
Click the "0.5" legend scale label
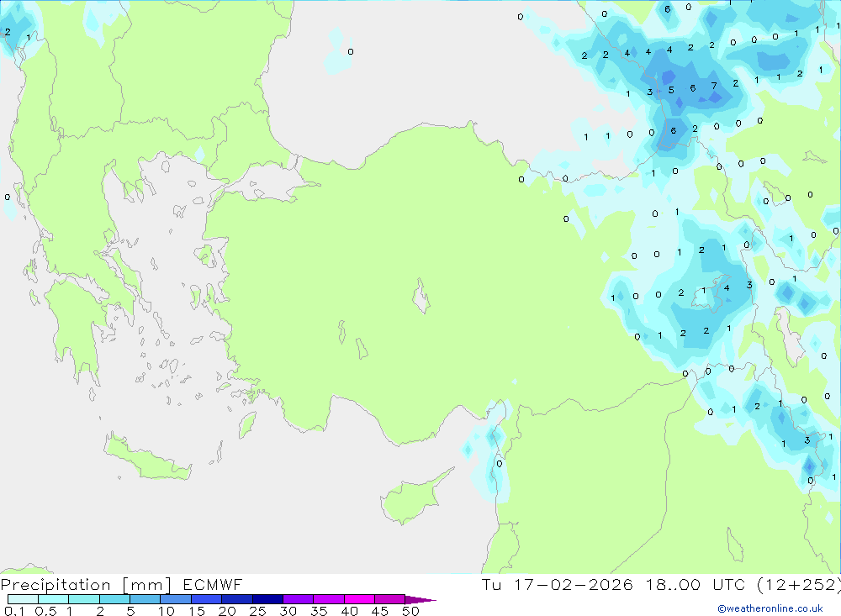click(45, 611)
